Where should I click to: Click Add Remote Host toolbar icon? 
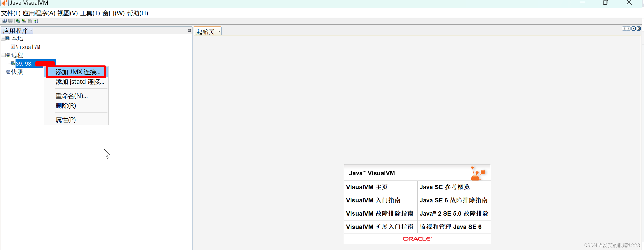(x=18, y=21)
